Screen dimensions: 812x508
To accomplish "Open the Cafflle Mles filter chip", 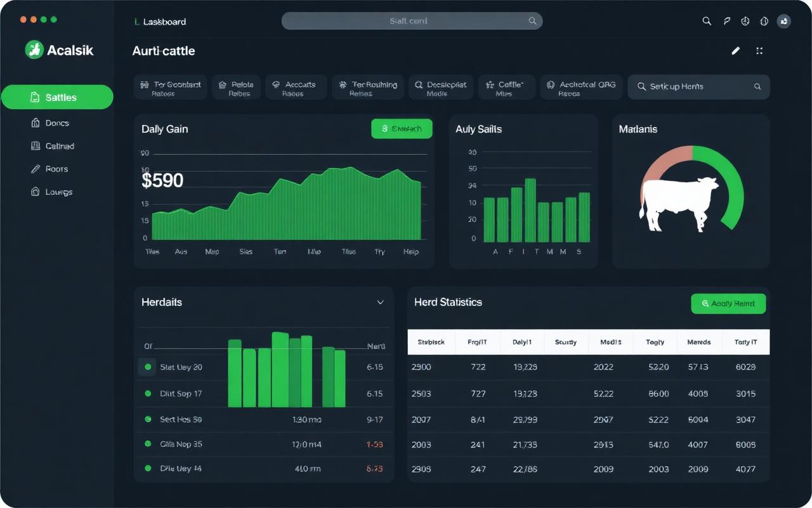I will 504,88.
